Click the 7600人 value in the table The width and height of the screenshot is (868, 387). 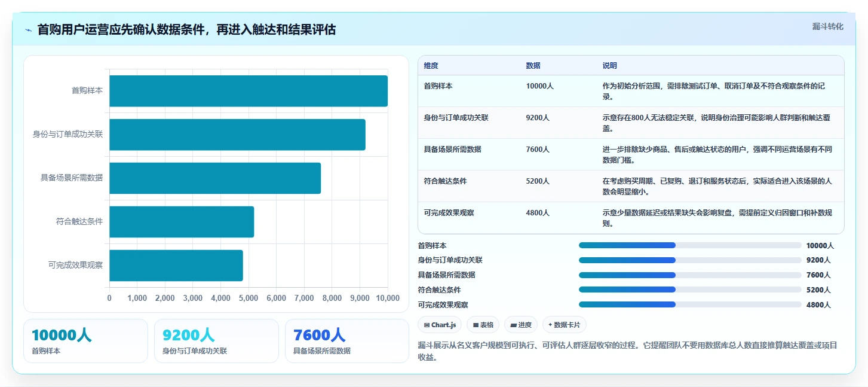pyautogui.click(x=538, y=150)
